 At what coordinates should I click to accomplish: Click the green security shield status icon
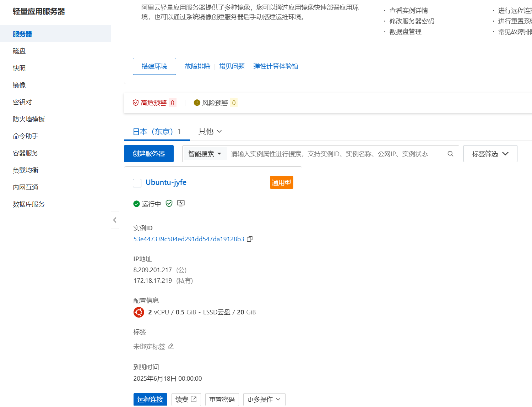pyautogui.click(x=169, y=203)
